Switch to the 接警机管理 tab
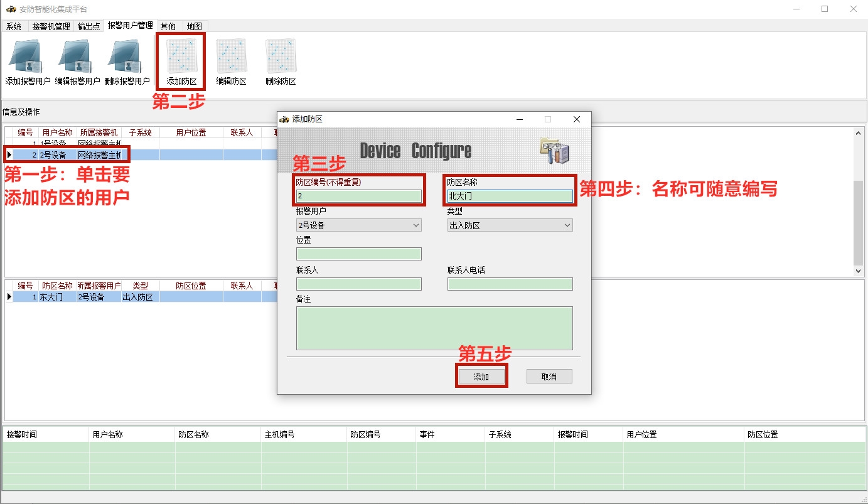 (51, 26)
